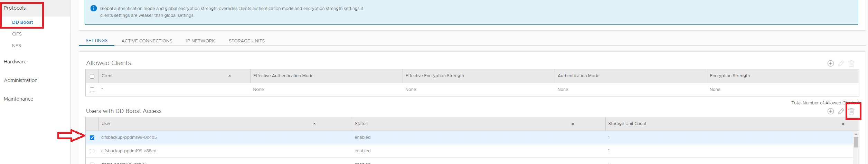This screenshot has width=868, height=164.
Task: Go to the NFS protocol page
Action: coord(17,46)
